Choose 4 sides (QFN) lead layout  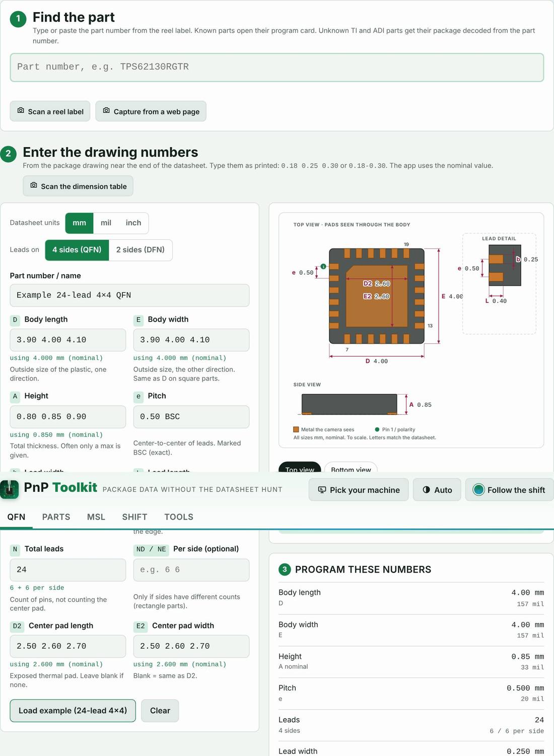[77, 250]
